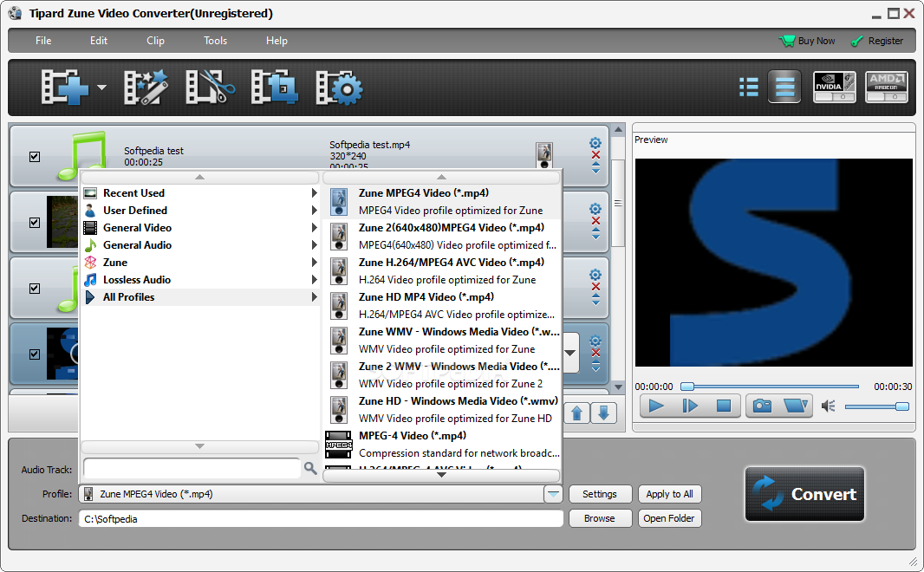Open the Effect magic wand tool

click(x=146, y=88)
